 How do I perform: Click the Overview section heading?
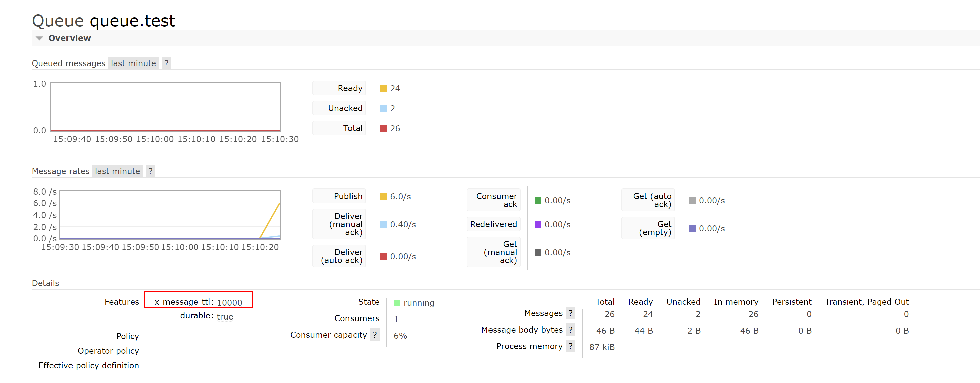click(x=69, y=38)
